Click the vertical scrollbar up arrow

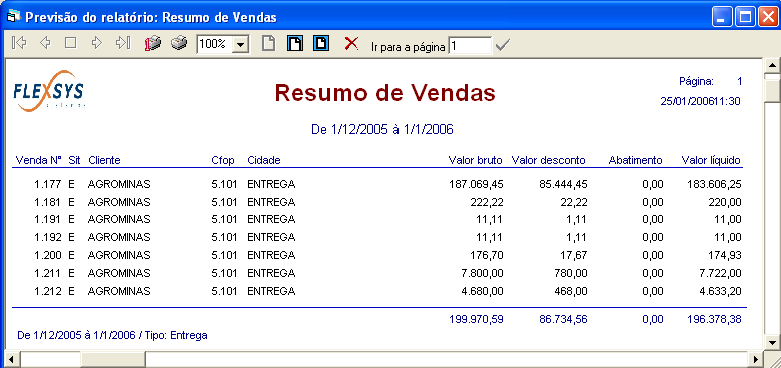point(773,66)
